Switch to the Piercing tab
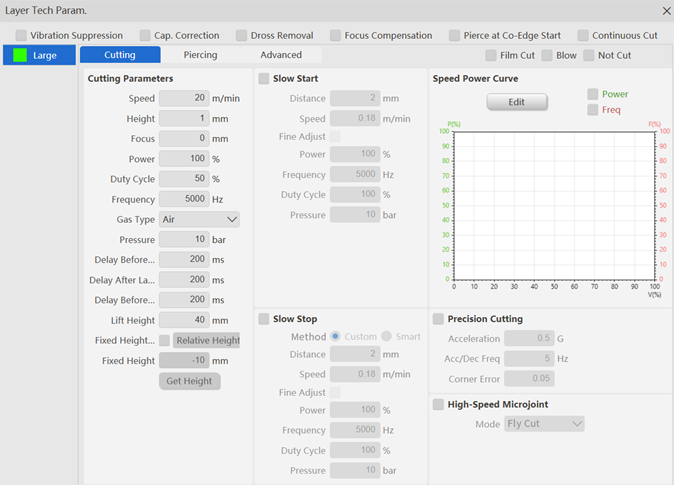This screenshot has width=674, height=485. 200,55
